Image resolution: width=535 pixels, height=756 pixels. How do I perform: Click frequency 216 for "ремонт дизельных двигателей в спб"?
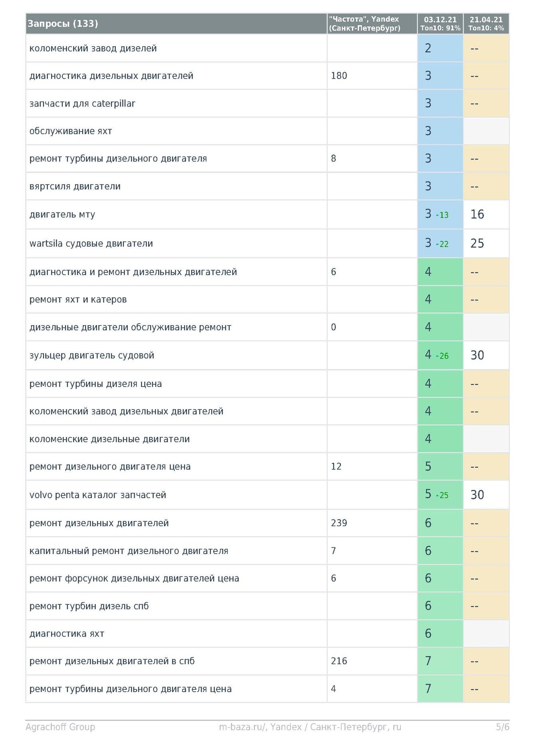pyautogui.click(x=339, y=661)
